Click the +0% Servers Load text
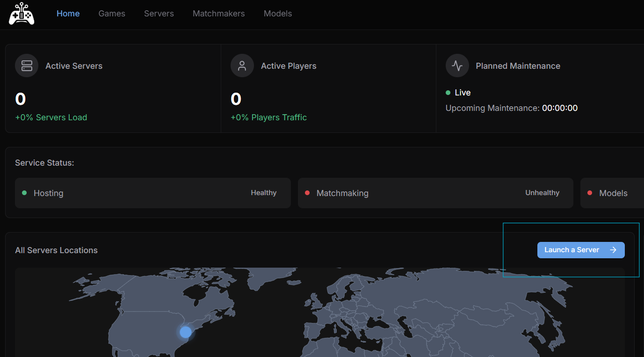This screenshot has width=644, height=357. [51, 117]
